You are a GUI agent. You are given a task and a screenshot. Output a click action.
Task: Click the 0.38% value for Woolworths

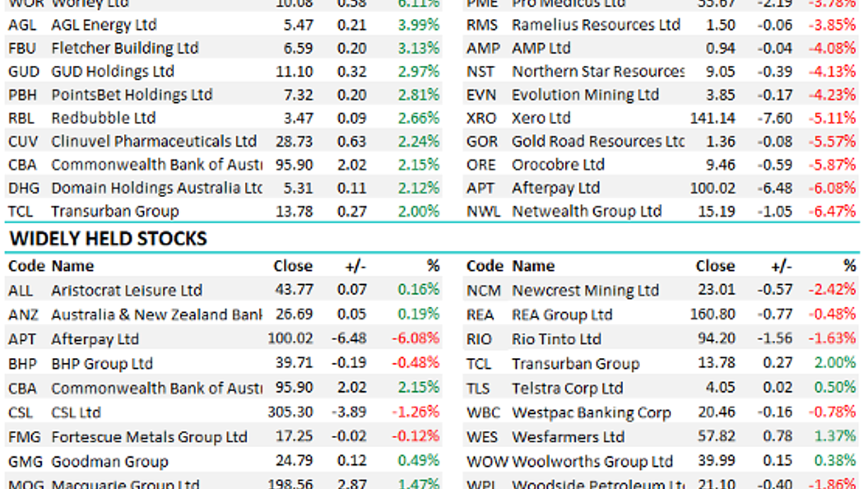pos(835,462)
